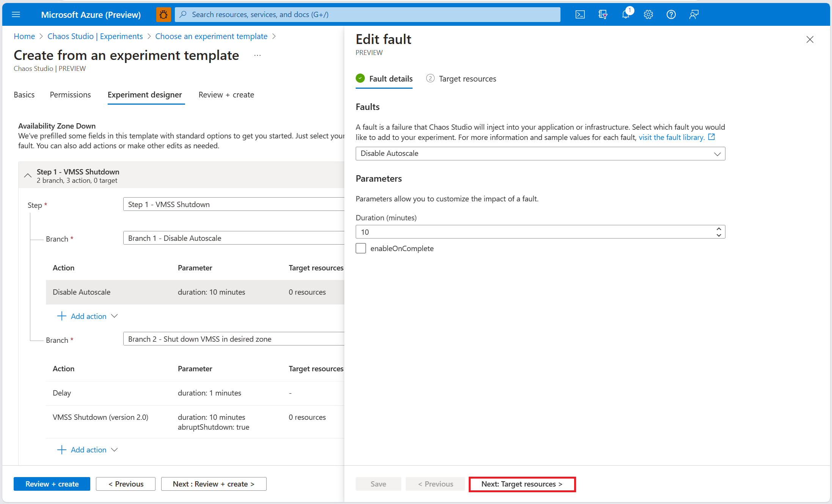Enable the enableOnComplete checkbox
The image size is (832, 504).
pos(361,248)
